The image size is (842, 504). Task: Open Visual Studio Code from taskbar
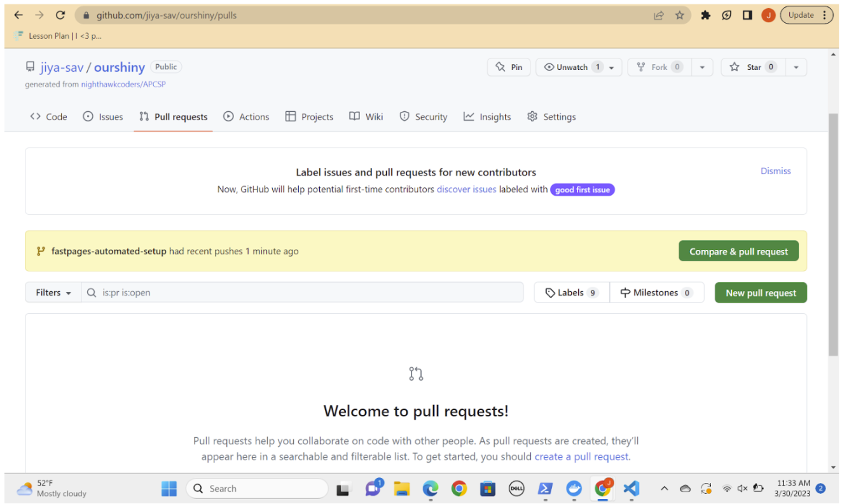point(631,489)
